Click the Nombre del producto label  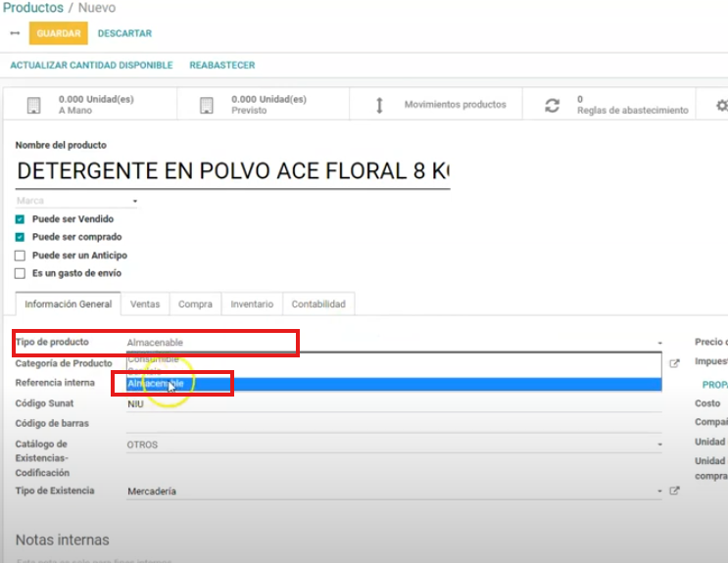tap(61, 145)
